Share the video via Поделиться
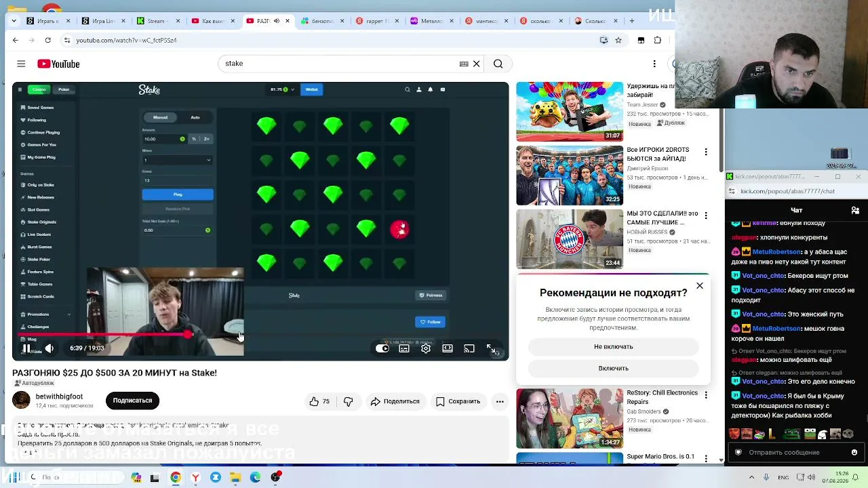The height and width of the screenshot is (488, 868). 395,401
